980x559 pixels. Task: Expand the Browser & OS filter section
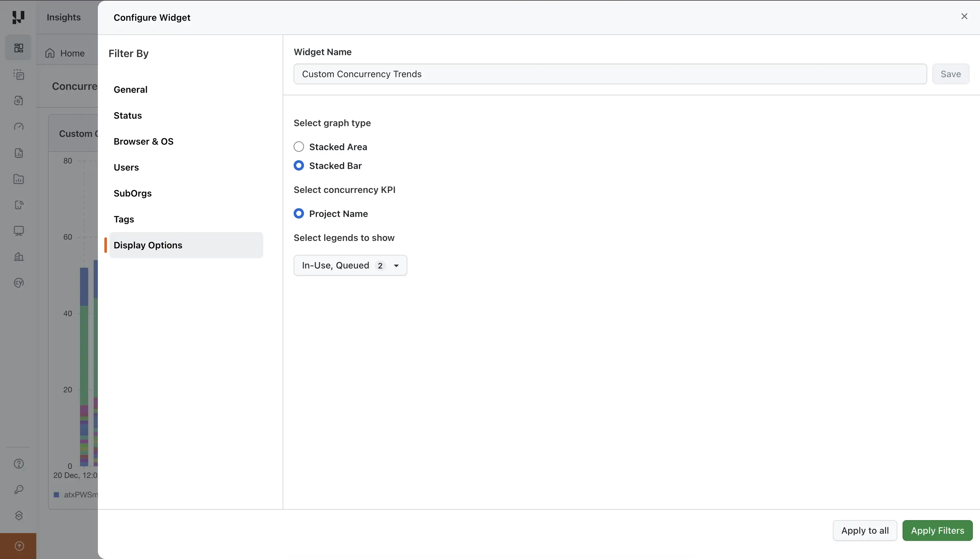[144, 141]
